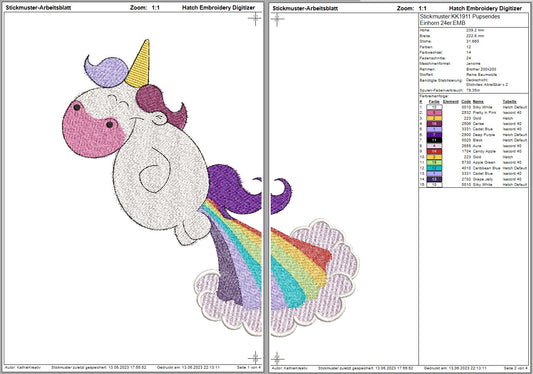
Task: Click the Grape Jelly color swatch
Action: coord(434,179)
